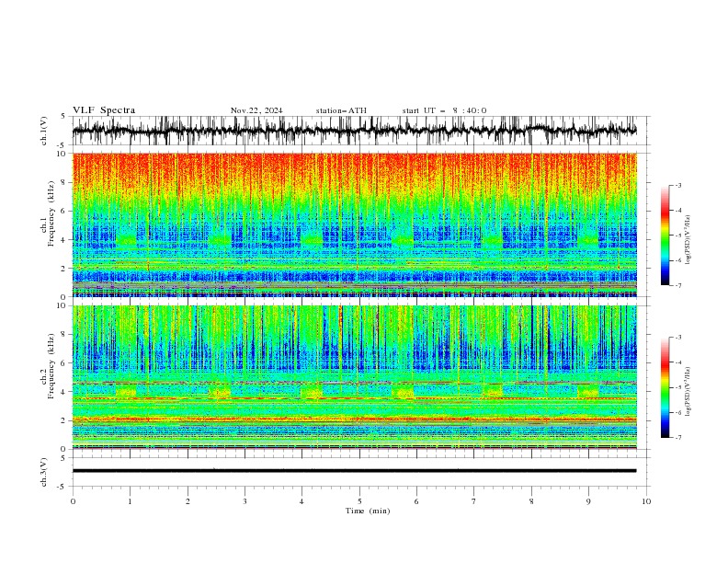
Task: Click time axis tick label "10" at far right
Action: click(x=646, y=501)
